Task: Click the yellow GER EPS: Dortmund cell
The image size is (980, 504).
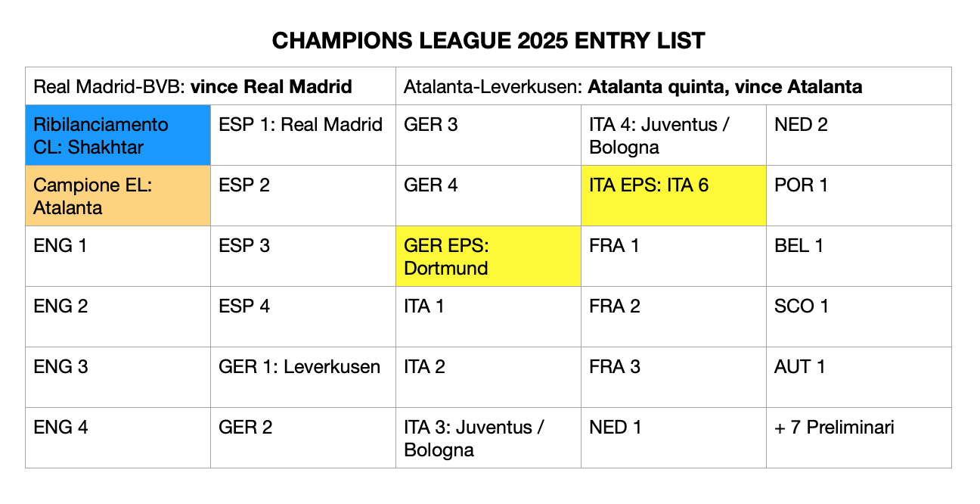Action: (x=488, y=257)
